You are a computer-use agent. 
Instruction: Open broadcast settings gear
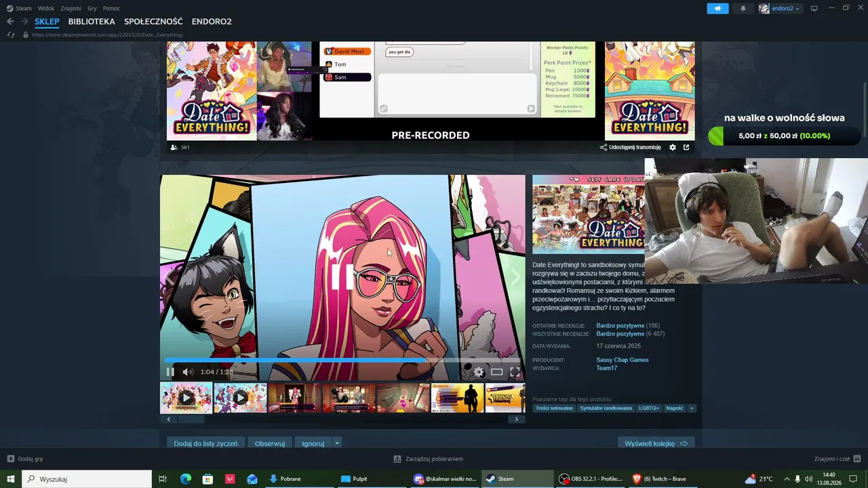(x=673, y=147)
